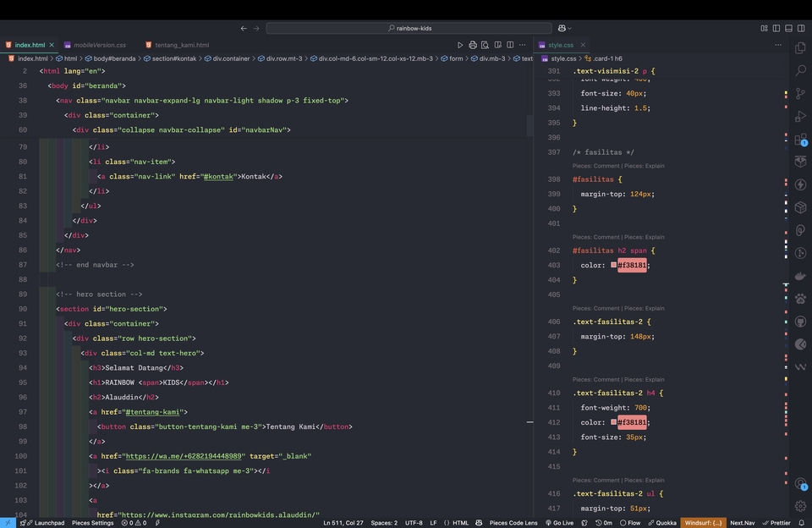The image size is (812, 528).
Task: Click the Copilot status icon beside HTML
Action: 479,523
